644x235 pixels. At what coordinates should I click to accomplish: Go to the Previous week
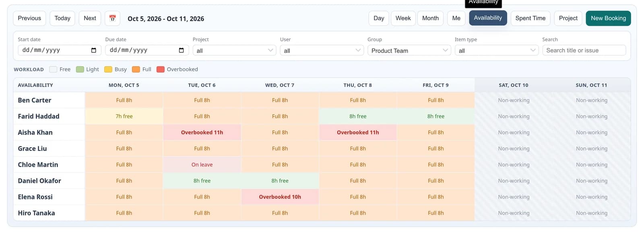click(29, 18)
